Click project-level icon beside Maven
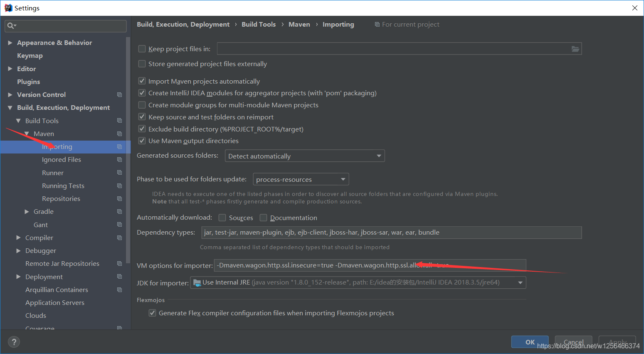The height and width of the screenshot is (354, 644). (x=119, y=134)
